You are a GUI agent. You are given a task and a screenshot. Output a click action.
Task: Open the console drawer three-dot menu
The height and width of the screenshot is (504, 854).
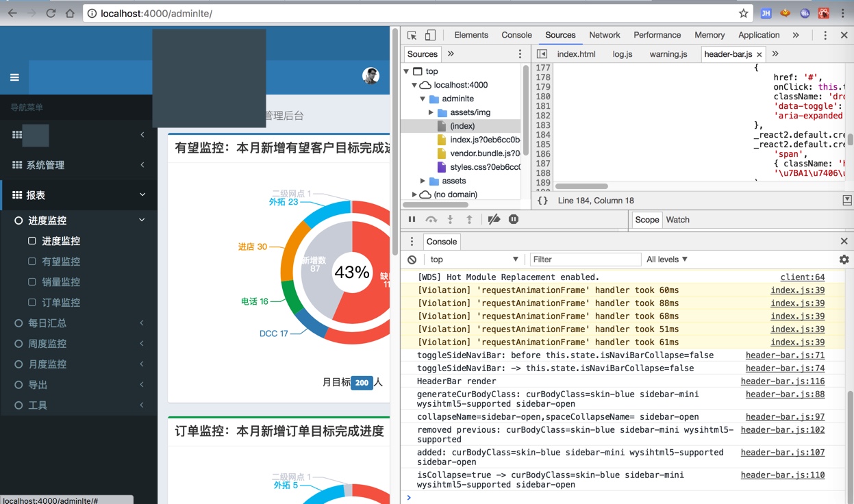[x=412, y=241]
